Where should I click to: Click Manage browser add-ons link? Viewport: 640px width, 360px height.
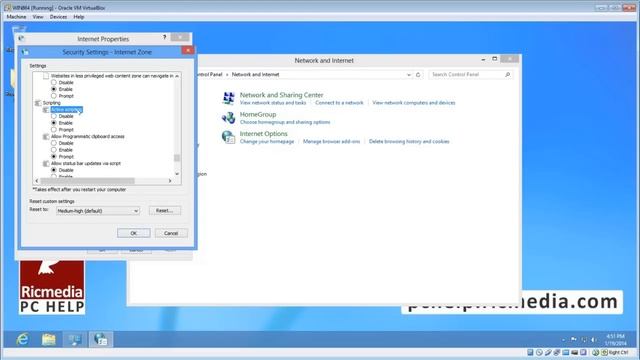pyautogui.click(x=331, y=142)
